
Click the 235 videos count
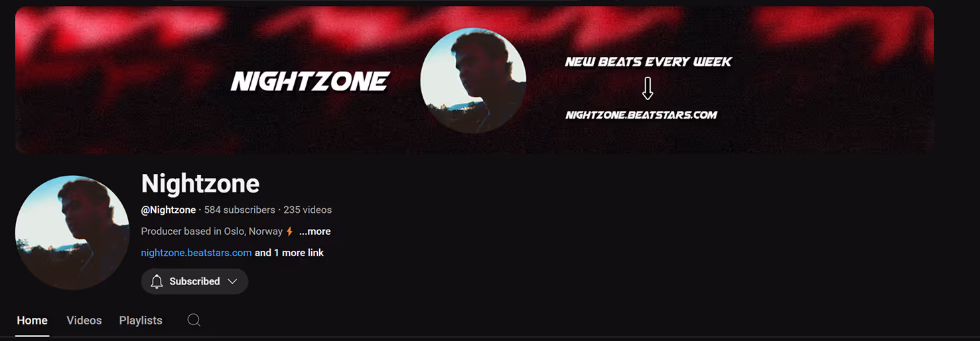coord(307,210)
